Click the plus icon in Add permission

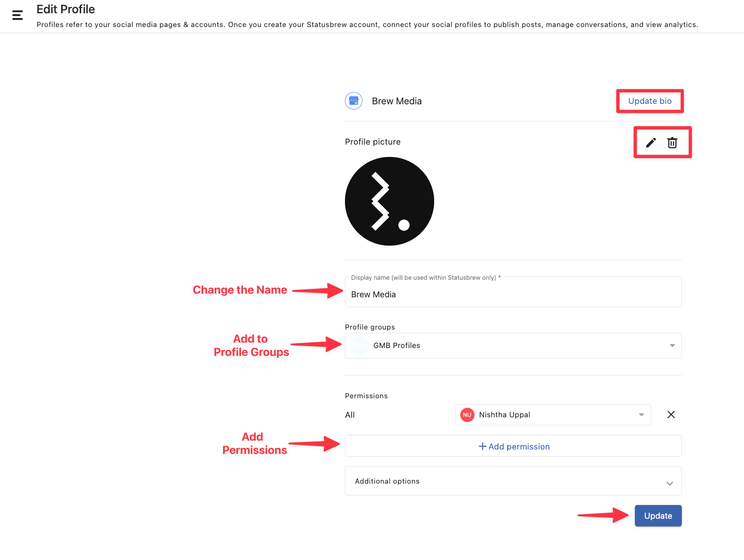click(x=483, y=446)
